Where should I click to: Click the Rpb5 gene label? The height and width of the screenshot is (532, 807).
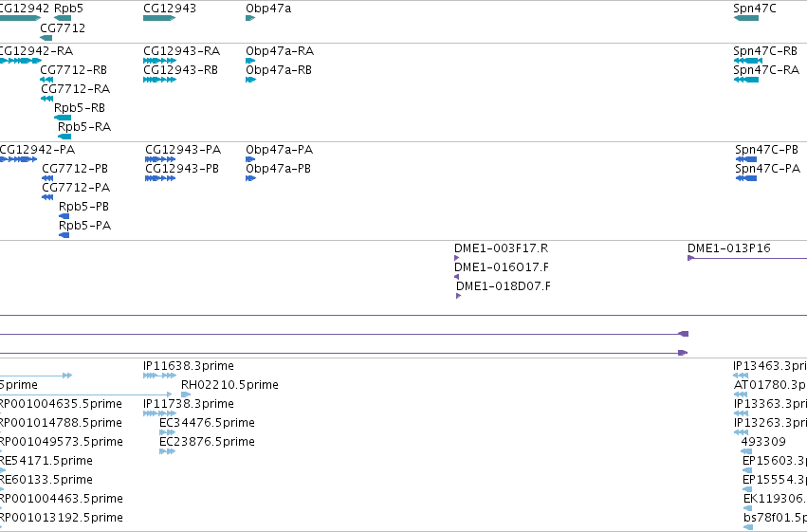coord(68,9)
